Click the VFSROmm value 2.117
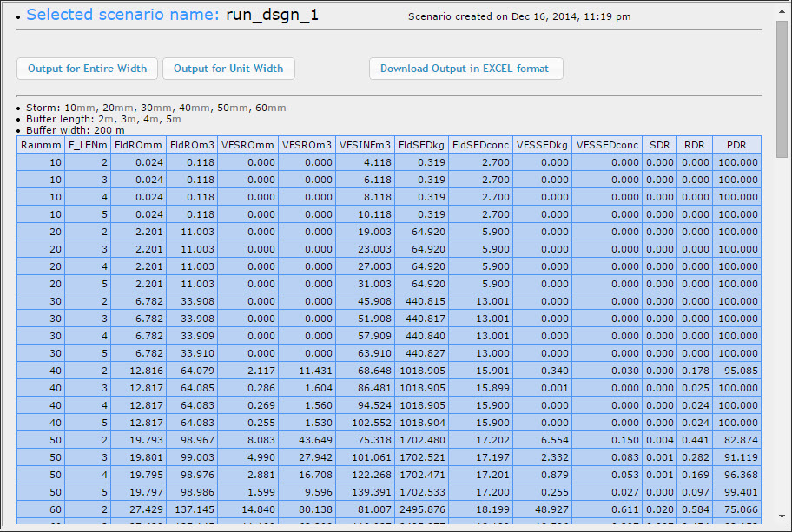This screenshot has height=532, width=792. (248, 371)
